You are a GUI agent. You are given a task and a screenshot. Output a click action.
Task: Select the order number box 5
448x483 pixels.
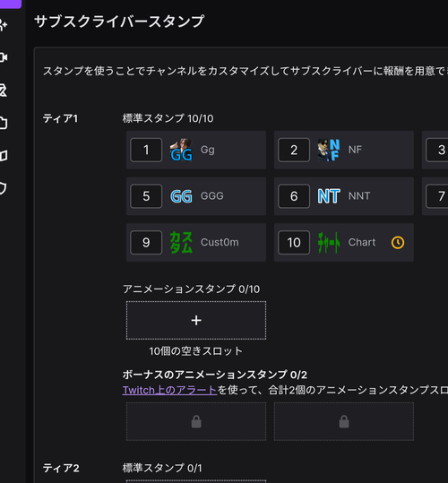tap(146, 196)
